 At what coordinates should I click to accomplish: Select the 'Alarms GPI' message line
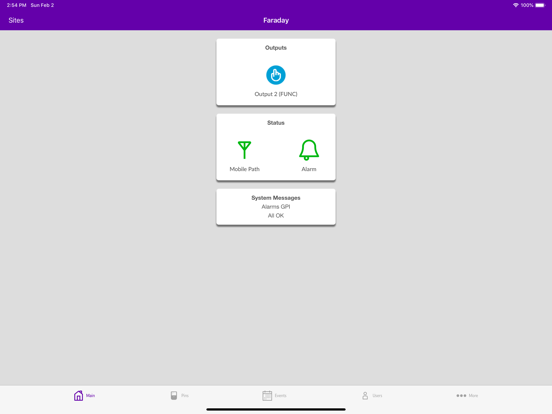(x=276, y=207)
